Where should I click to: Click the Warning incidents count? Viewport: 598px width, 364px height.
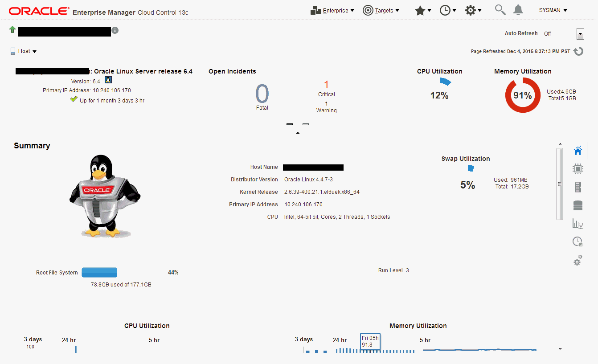click(x=326, y=104)
